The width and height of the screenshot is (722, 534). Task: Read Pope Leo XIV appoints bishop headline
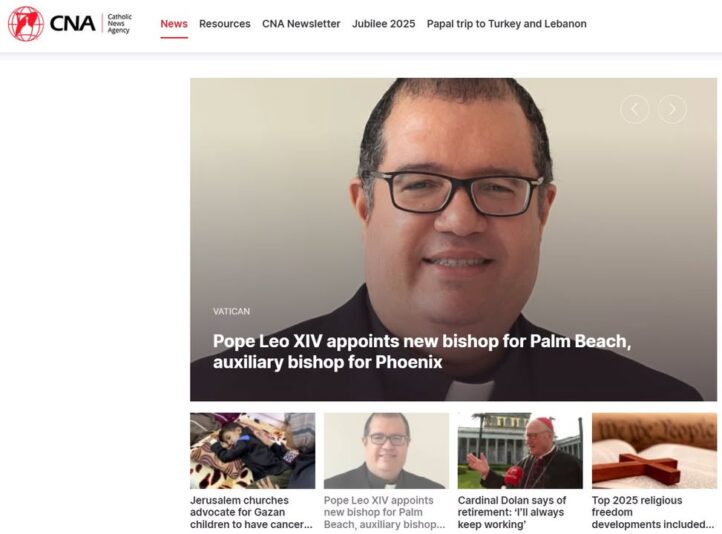coord(422,351)
